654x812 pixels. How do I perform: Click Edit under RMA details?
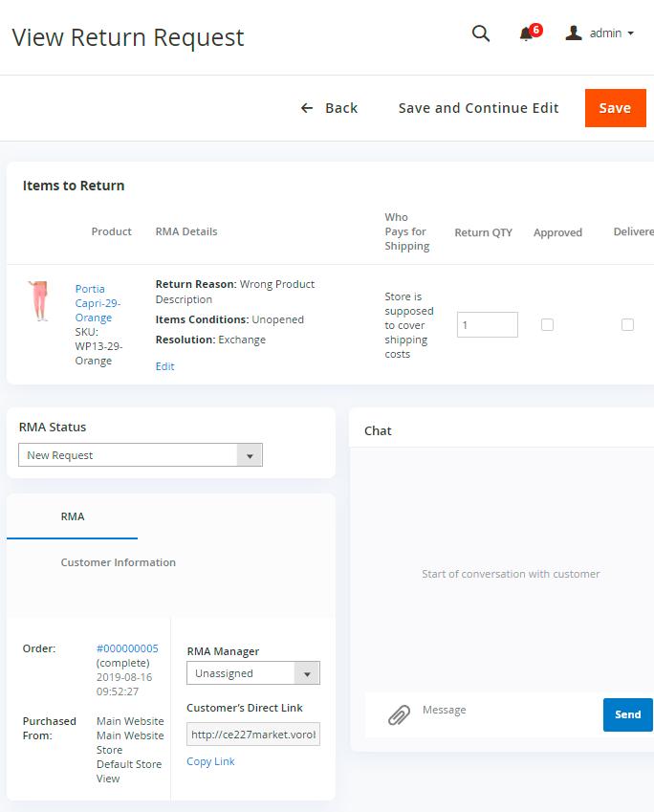(164, 366)
